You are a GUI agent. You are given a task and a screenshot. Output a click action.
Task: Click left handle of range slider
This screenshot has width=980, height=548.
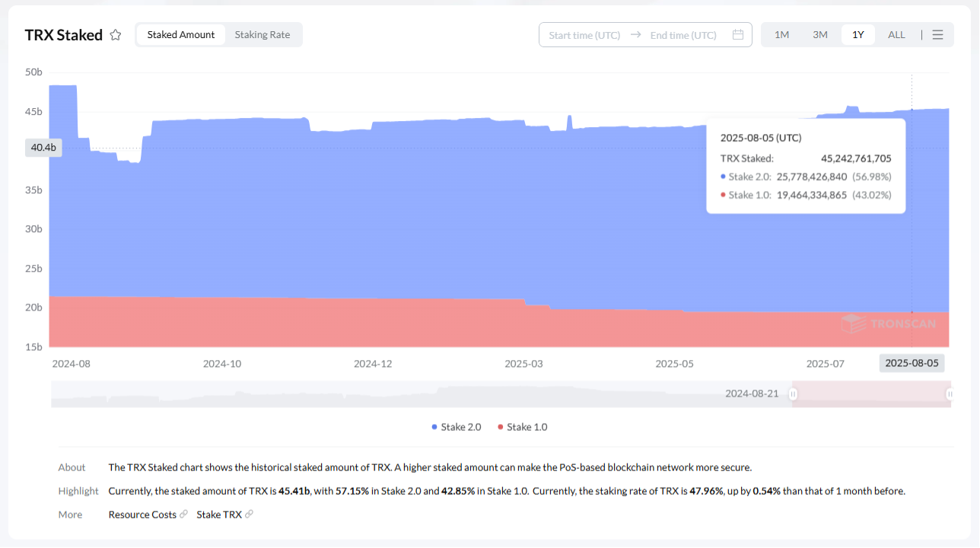tap(793, 394)
